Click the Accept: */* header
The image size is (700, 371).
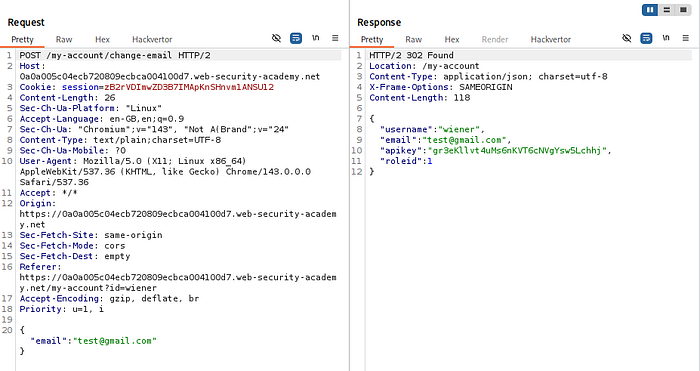pos(48,193)
